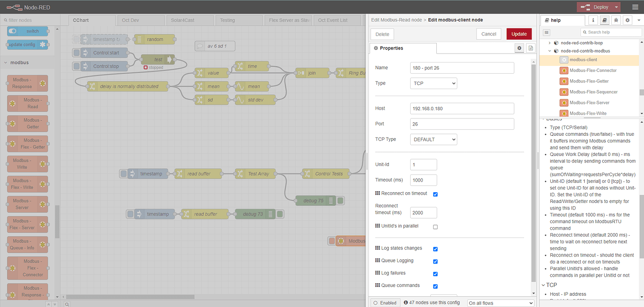Open the debug messages sidebar
Screen dimensions: 644x307
[616, 20]
